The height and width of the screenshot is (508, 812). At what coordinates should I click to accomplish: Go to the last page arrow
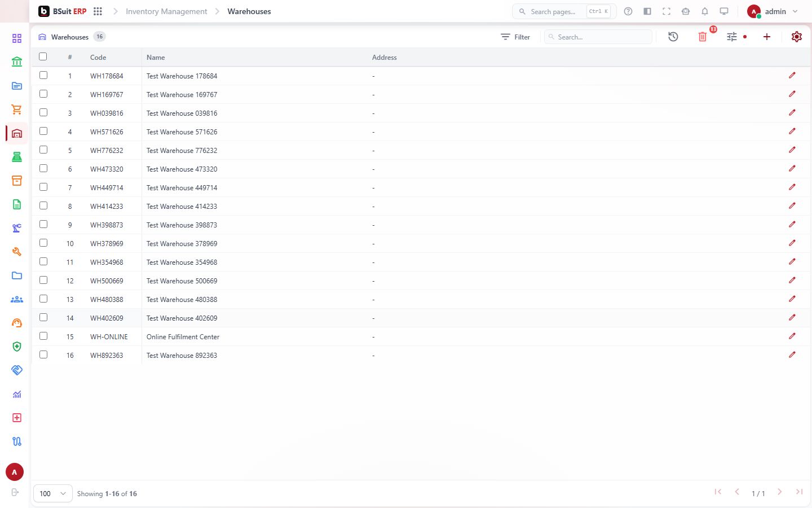[x=799, y=492]
